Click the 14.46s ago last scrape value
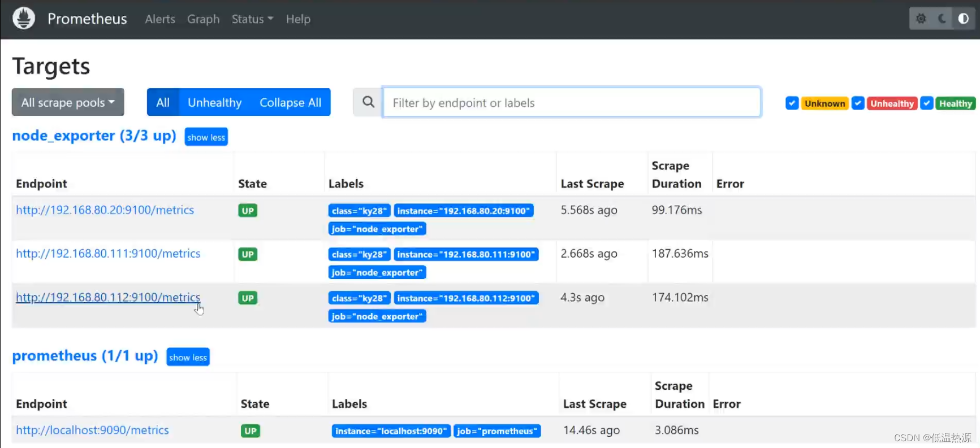This screenshot has width=980, height=448. [x=592, y=430]
